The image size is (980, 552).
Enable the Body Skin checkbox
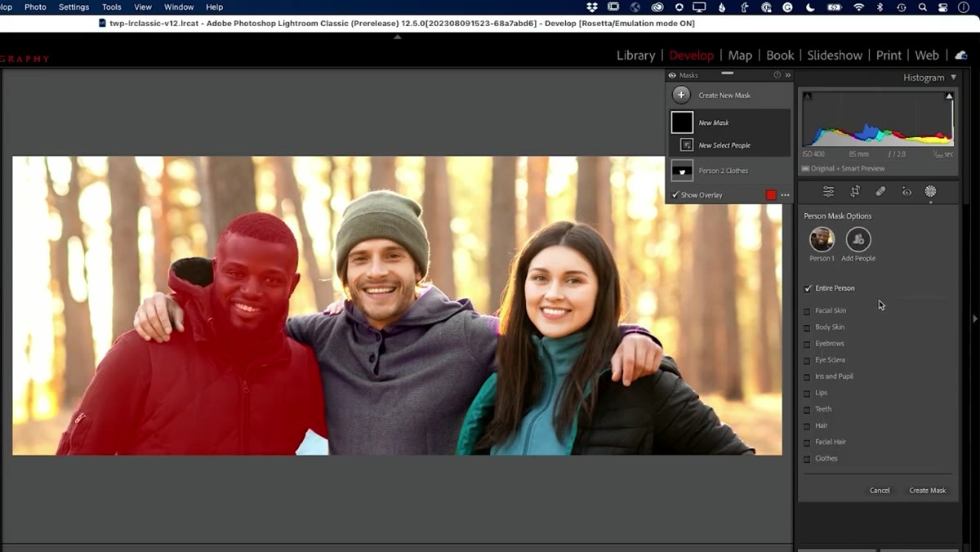pyautogui.click(x=808, y=327)
